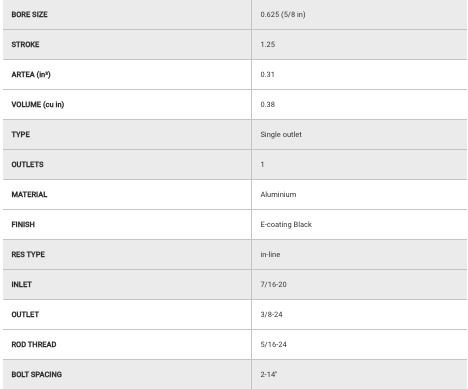Select the 3/8-24 outlet value

[x=271, y=314]
